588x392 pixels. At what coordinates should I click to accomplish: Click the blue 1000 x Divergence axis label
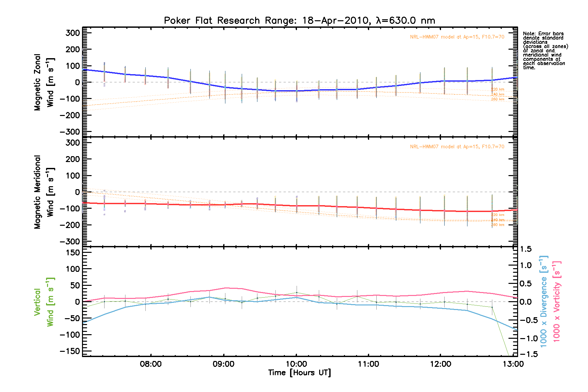(x=544, y=301)
